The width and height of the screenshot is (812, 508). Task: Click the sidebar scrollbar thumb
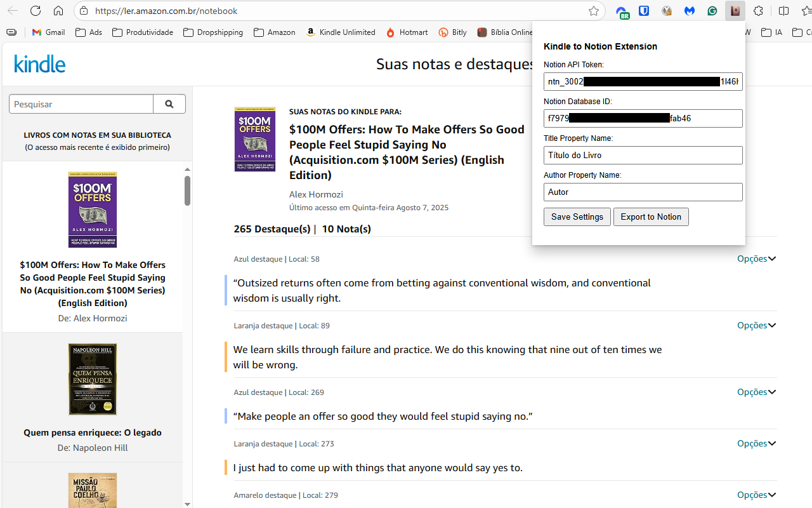[x=187, y=191]
